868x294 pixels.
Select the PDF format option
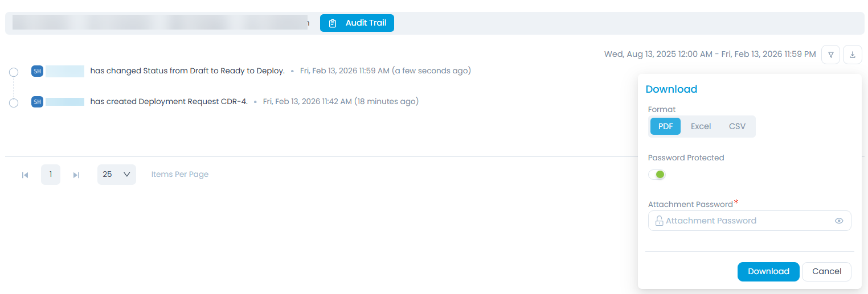665,126
